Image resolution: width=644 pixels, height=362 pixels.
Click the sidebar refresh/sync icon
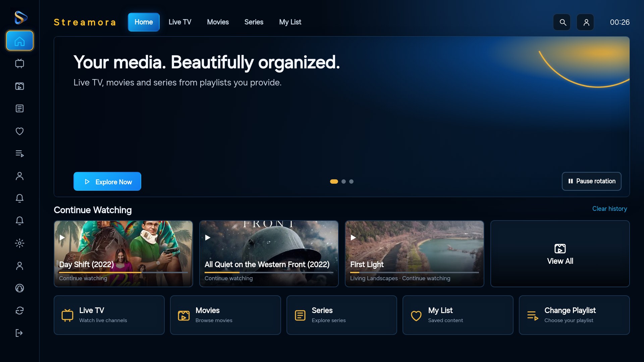pos(20,310)
